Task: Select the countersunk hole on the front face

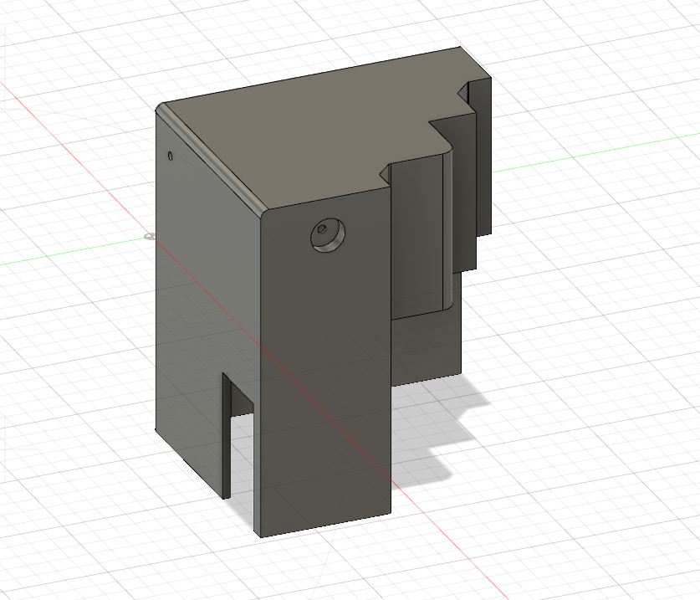Action: [x=328, y=235]
